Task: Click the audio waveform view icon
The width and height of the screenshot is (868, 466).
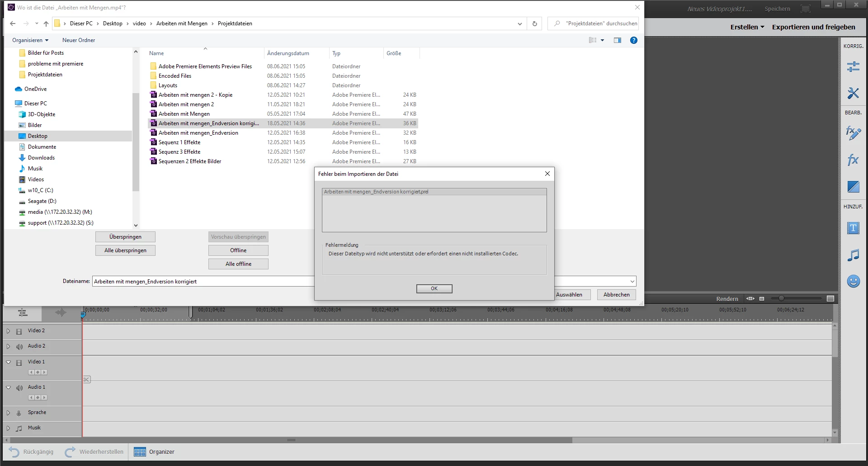Action: pyautogui.click(x=61, y=312)
